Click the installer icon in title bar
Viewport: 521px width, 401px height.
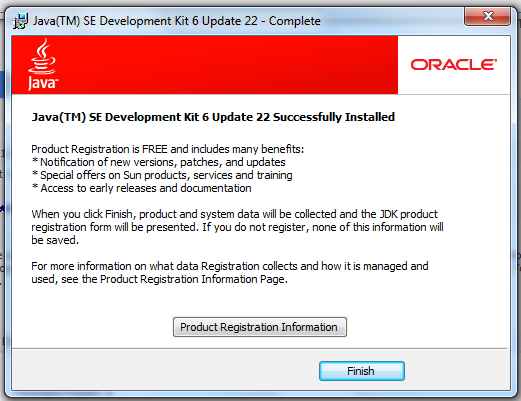click(20, 21)
